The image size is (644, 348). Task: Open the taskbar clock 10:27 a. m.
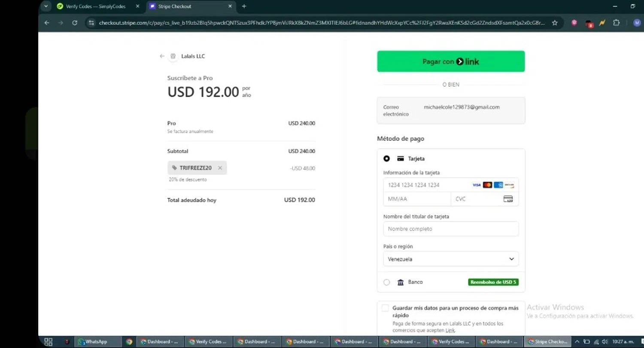(x=623, y=342)
